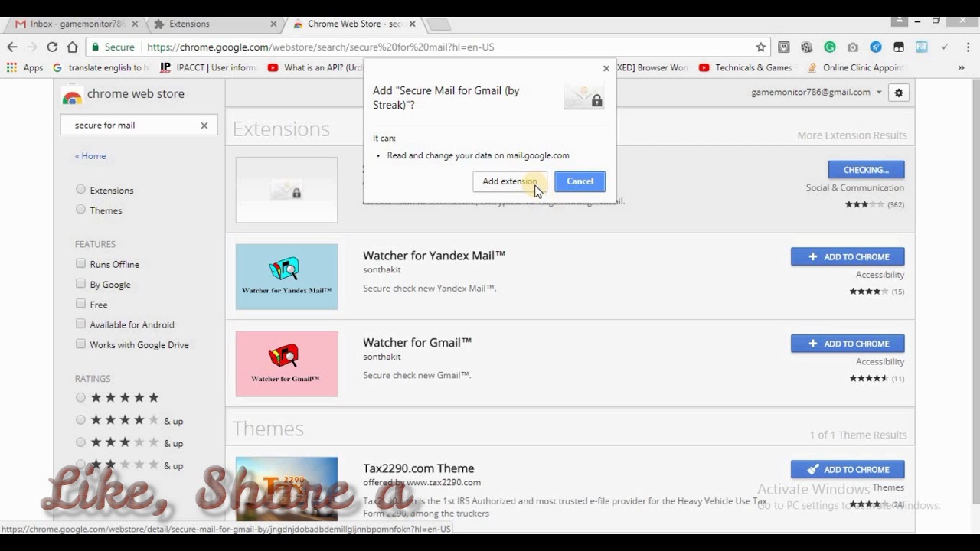Open the Secure Mail for Gmail thumbnail
This screenshot has height=551, width=980.
[286, 190]
